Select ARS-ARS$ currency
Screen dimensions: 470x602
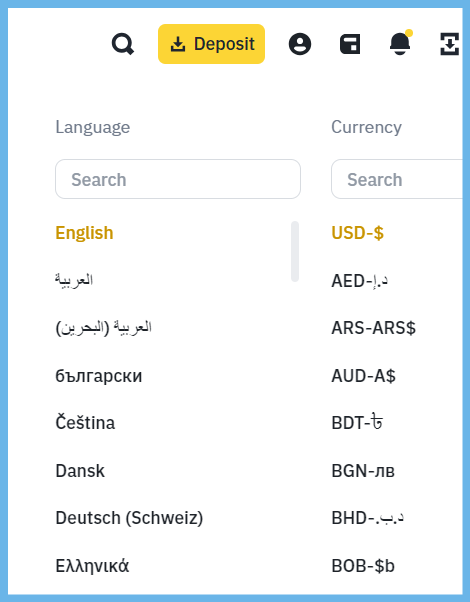pos(374,328)
